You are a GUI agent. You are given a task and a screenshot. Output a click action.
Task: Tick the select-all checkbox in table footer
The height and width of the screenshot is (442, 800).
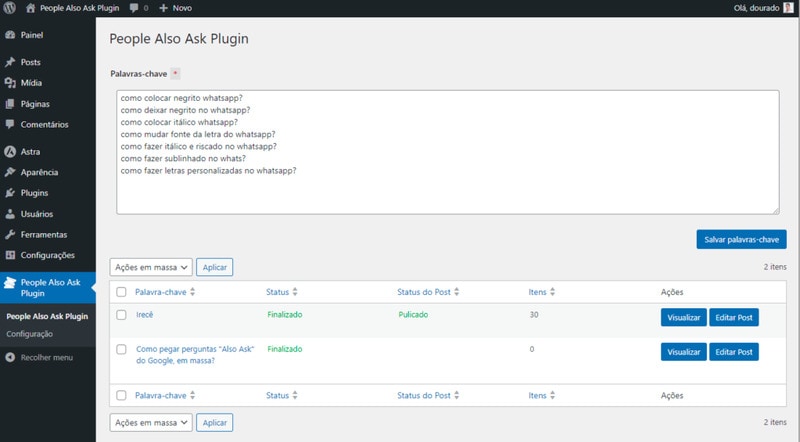coord(121,395)
